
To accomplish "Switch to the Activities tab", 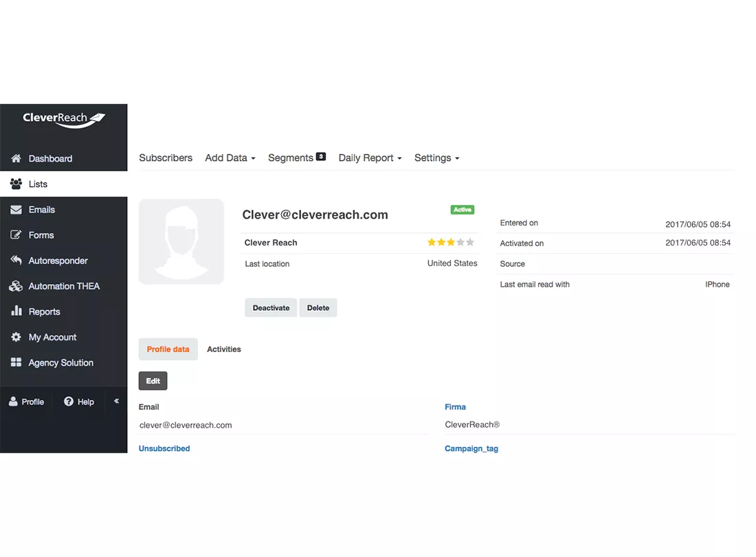I will click(x=223, y=349).
